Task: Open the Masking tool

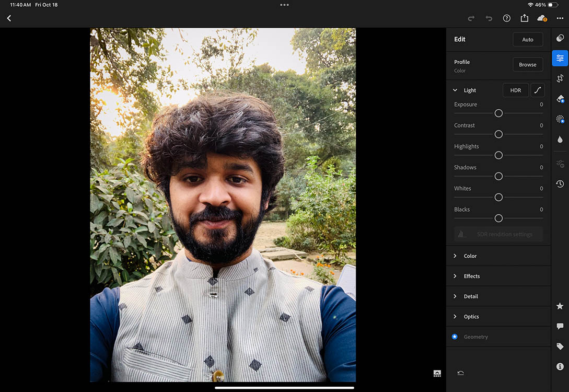Action: 560,119
